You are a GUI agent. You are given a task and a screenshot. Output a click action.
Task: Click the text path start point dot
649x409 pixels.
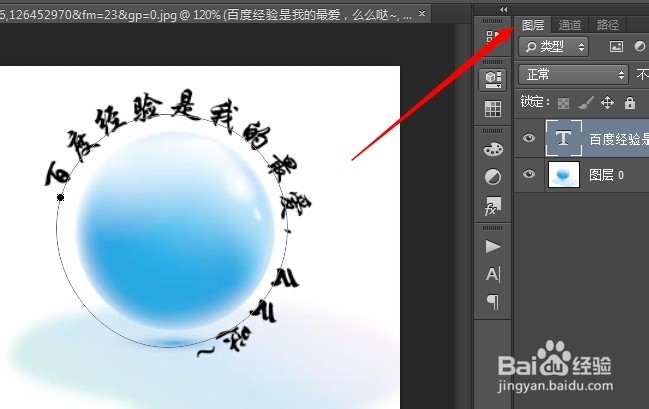coord(60,197)
